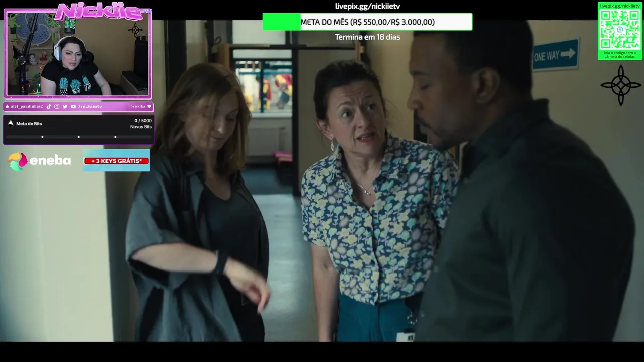The width and height of the screenshot is (644, 362).
Task: Click the 'Meta de Bits' title
Action: (29, 123)
